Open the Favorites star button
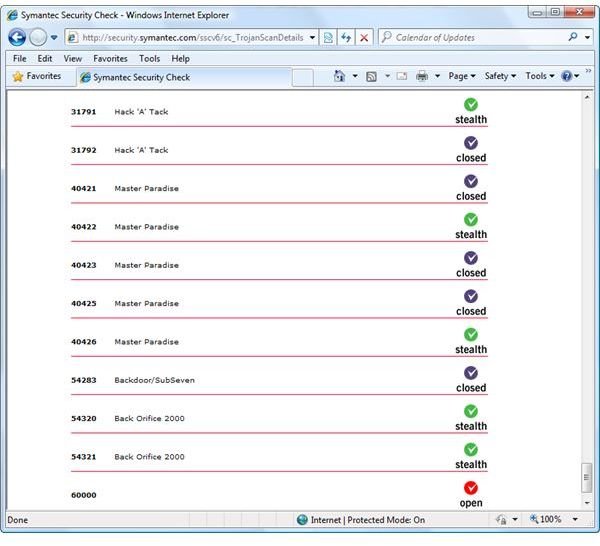This screenshot has height=546, width=600. pyautogui.click(x=37, y=76)
